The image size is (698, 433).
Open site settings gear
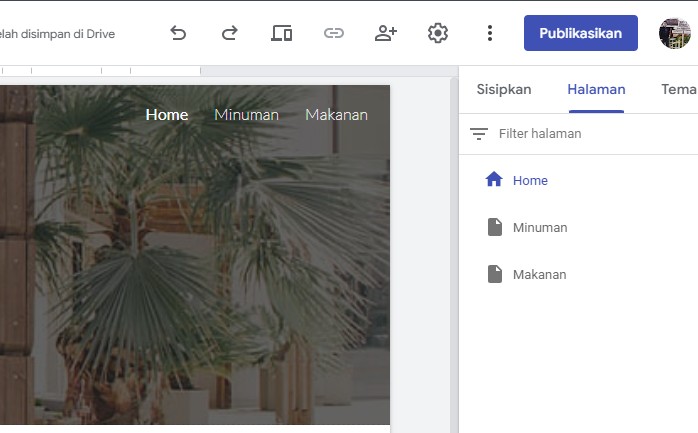tap(438, 33)
